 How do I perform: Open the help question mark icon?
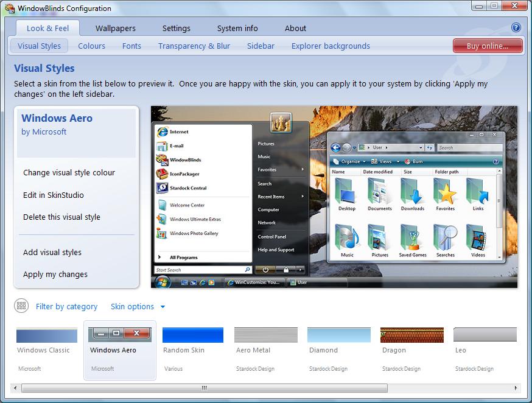click(516, 27)
